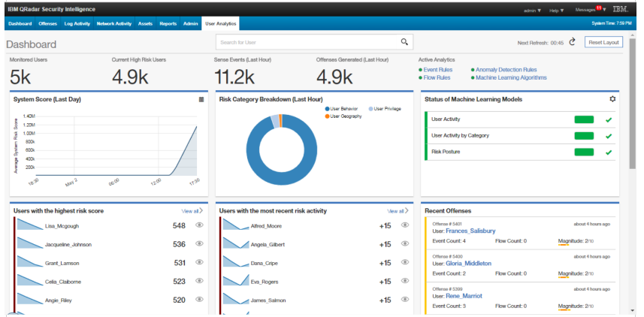Toggle watch eye for Angie_Riley
644x317 pixels.
tap(200, 299)
